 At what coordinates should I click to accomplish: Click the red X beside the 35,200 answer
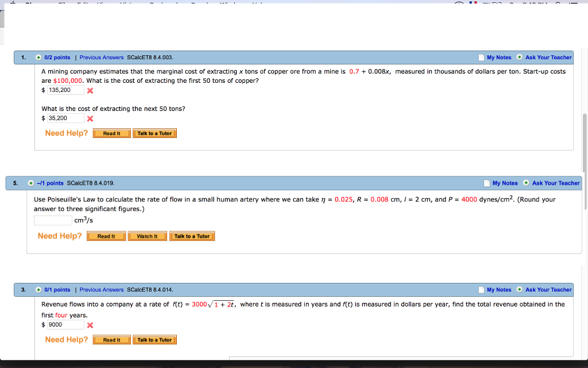pyautogui.click(x=90, y=118)
